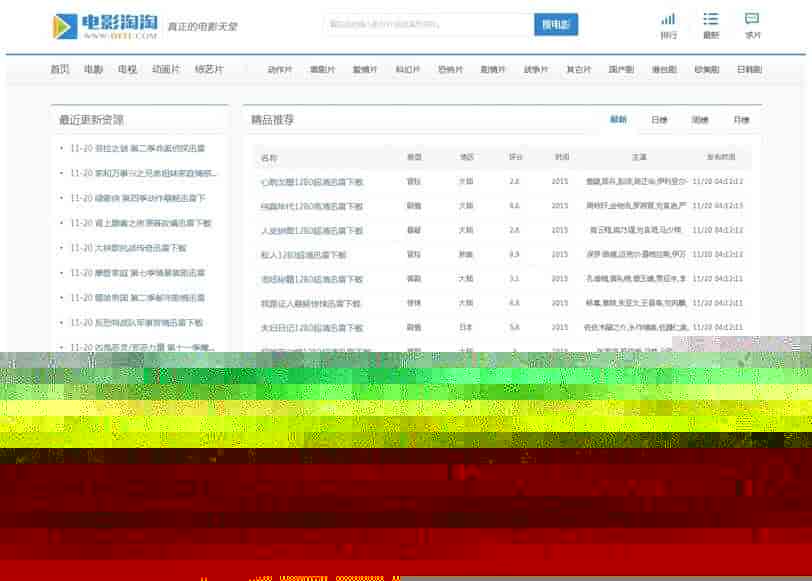Switch to the 周榜 tab
Viewport: 812px width, 581px height.
[x=700, y=120]
